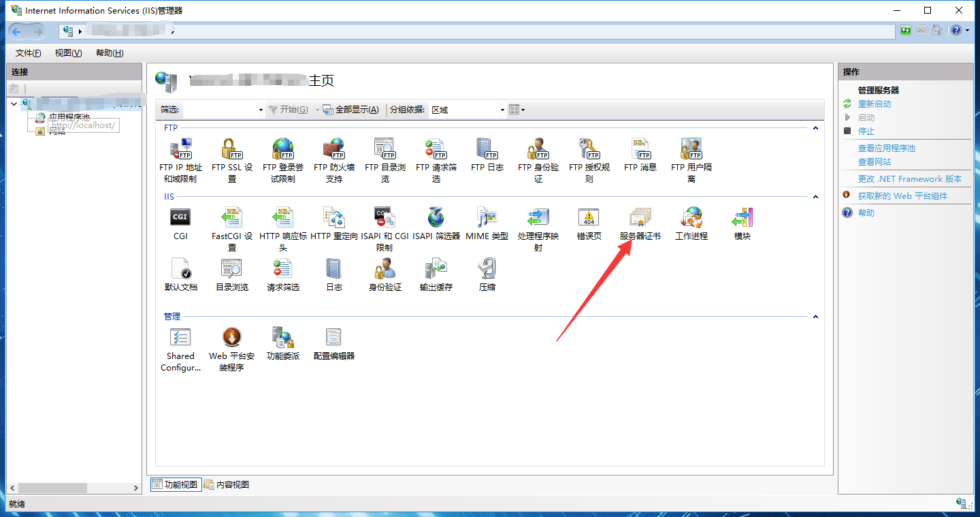Open the 配置编辑器 icon

333,338
